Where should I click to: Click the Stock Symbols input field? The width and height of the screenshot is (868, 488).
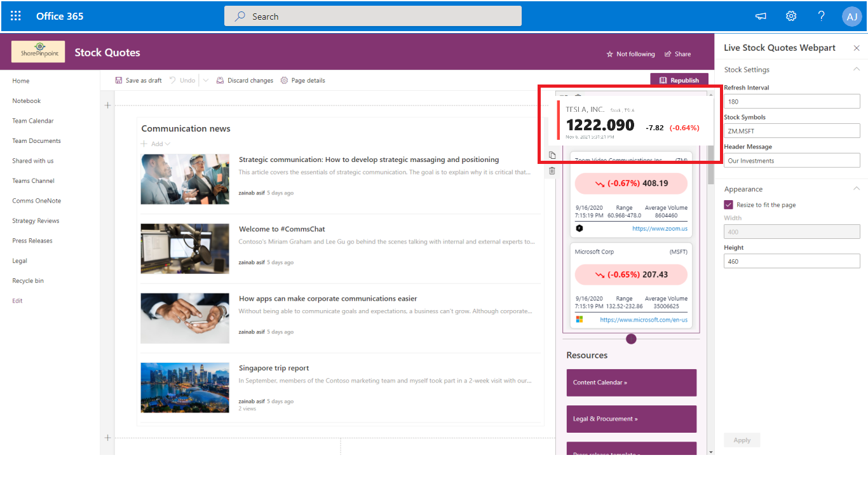[792, 131]
